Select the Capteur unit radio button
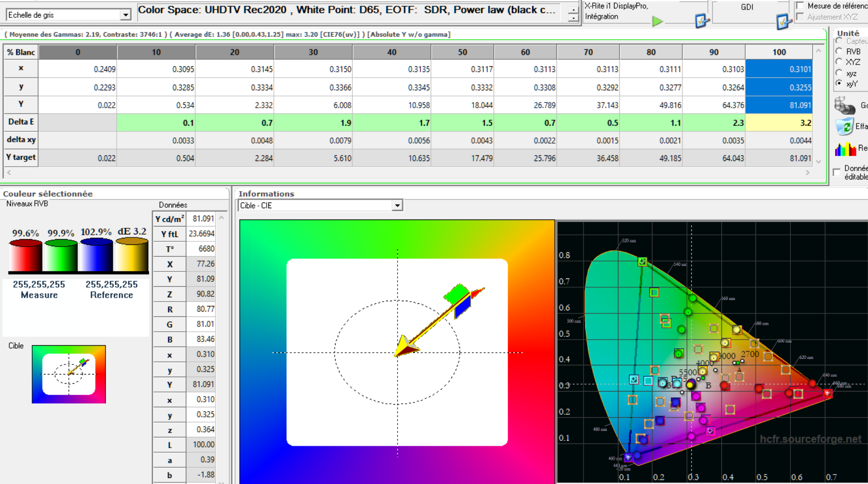Viewport: 868px width, 484px height. coord(839,41)
